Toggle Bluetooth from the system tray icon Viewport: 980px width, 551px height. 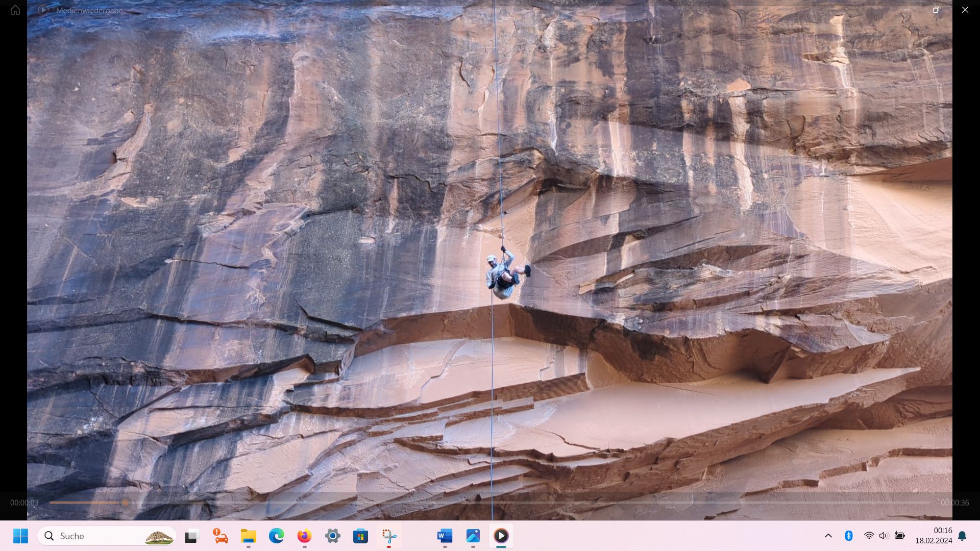849,536
